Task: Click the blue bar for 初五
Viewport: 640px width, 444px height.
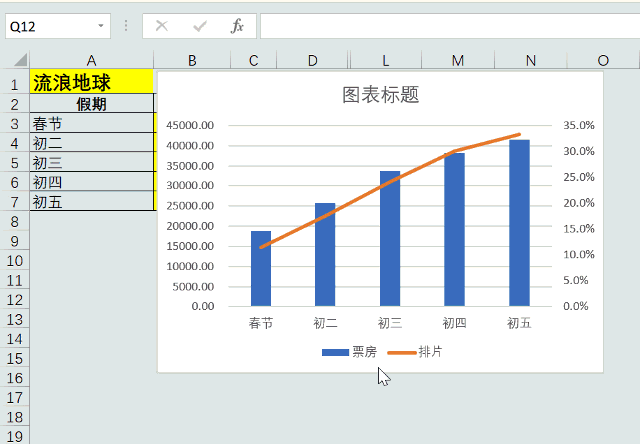Action: 519,223
